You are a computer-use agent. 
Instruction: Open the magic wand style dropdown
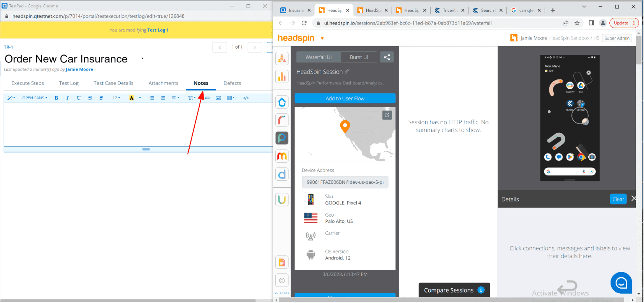click(x=11, y=98)
